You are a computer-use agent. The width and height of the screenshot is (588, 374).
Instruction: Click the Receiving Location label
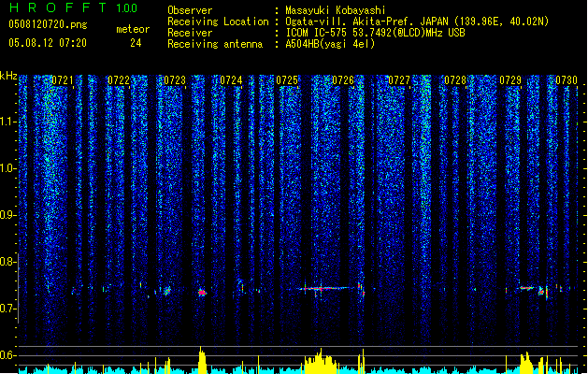[218, 22]
